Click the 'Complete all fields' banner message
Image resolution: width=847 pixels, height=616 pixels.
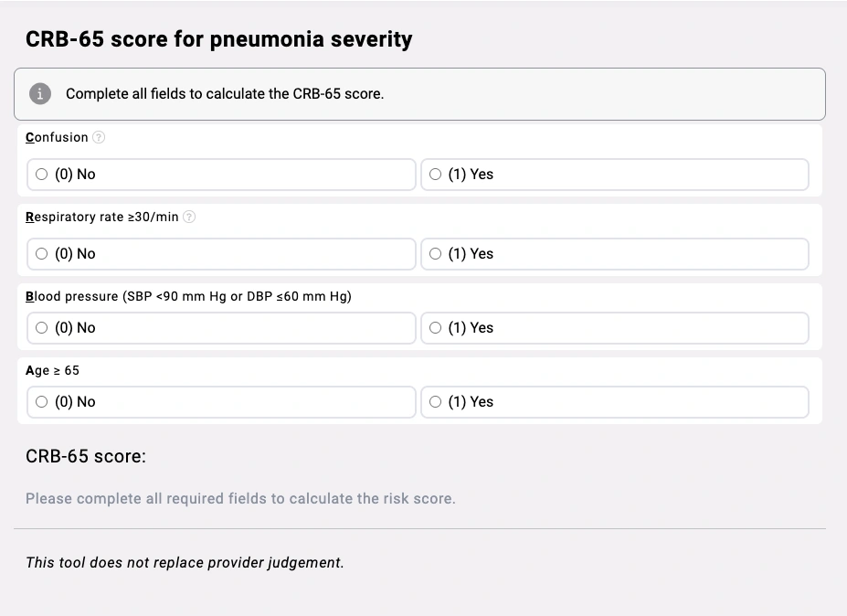tap(225, 93)
